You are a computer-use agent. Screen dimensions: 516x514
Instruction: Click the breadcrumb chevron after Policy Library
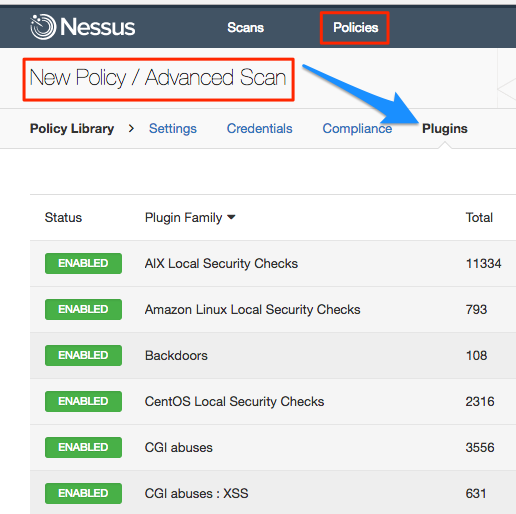point(131,128)
